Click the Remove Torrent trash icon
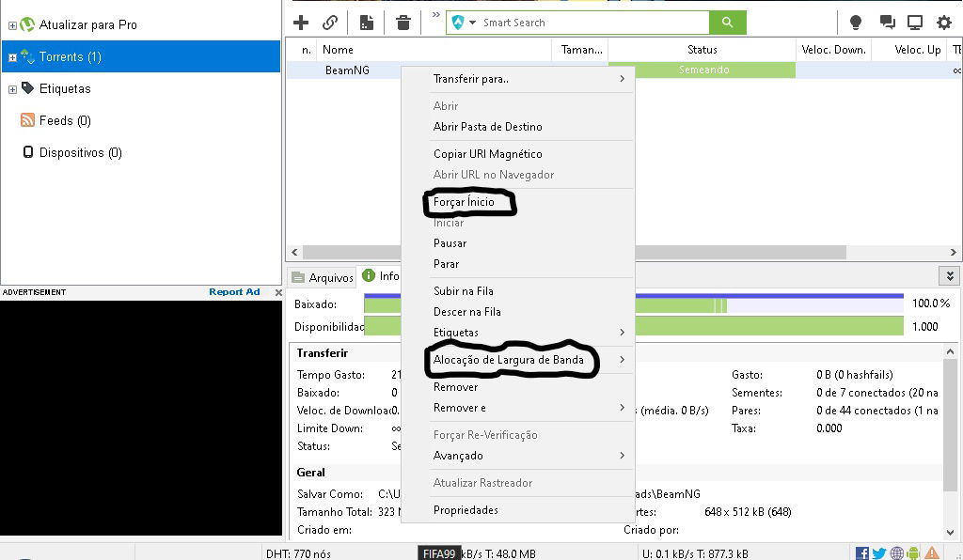This screenshot has height=560, width=963. [x=403, y=23]
